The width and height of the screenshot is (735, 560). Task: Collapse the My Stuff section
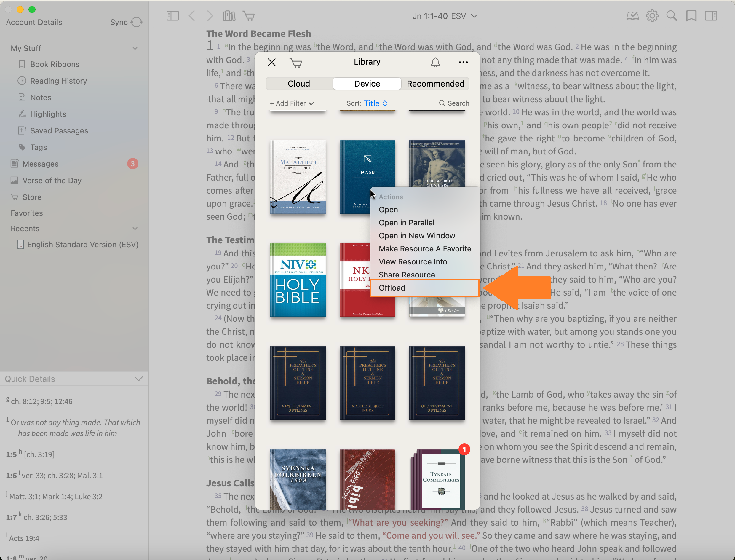[135, 48]
